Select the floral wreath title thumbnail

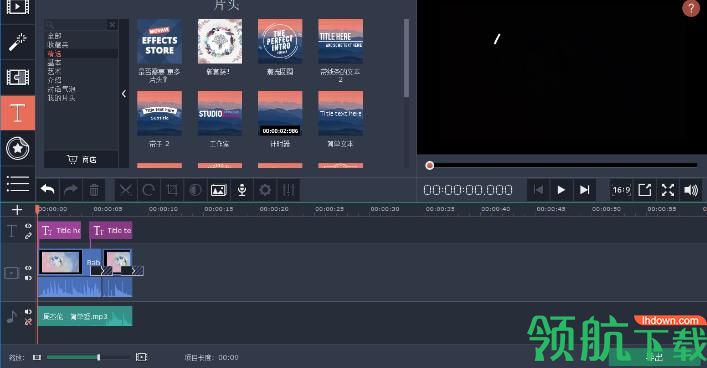pos(220,41)
